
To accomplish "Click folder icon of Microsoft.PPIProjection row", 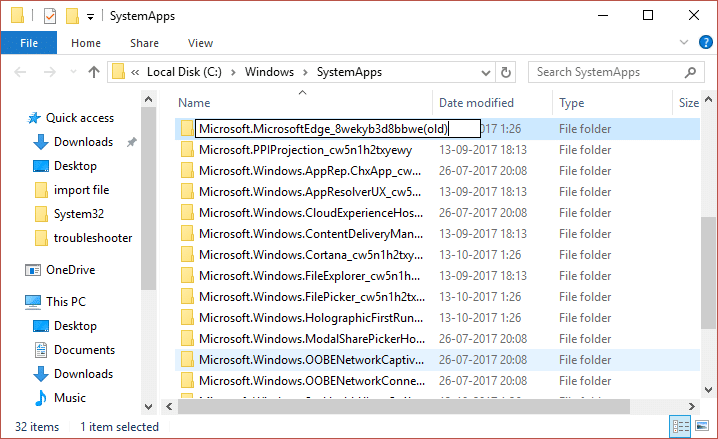I will click(187, 150).
